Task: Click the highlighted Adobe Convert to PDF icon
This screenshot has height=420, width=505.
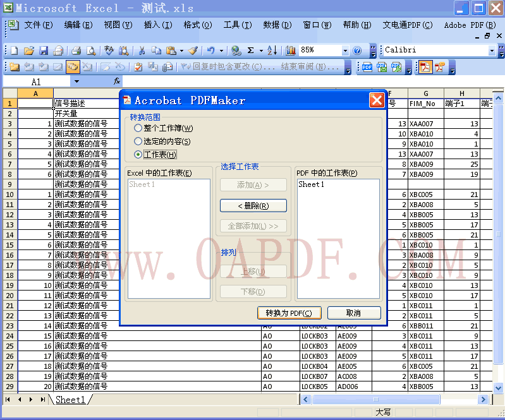Action: pos(425,67)
